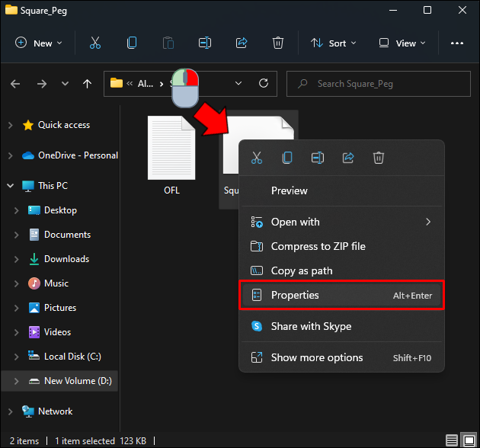Viewport: 480px width, 448px height.
Task: Click the Share icon in the toolbar
Action: click(x=242, y=43)
